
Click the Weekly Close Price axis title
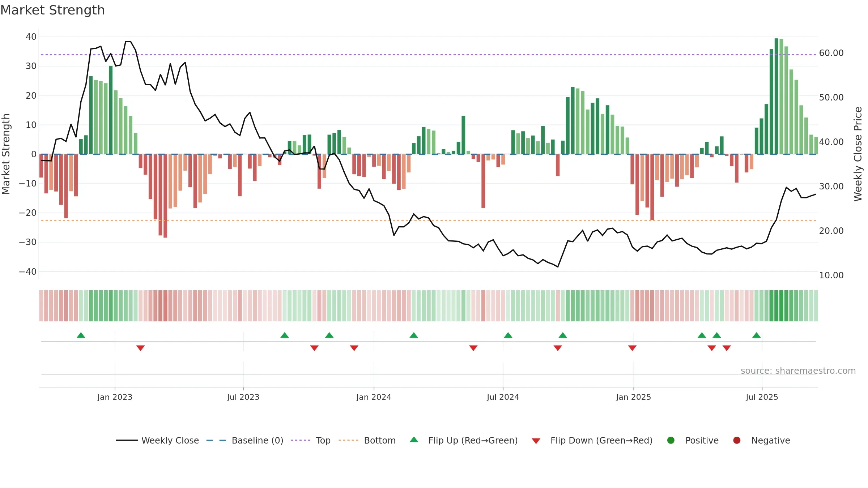click(858, 154)
